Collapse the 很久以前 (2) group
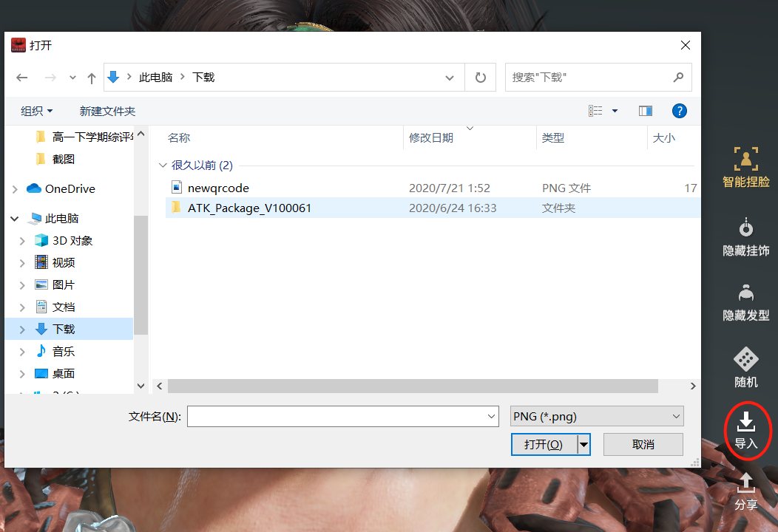The width and height of the screenshot is (778, 532). [x=162, y=165]
